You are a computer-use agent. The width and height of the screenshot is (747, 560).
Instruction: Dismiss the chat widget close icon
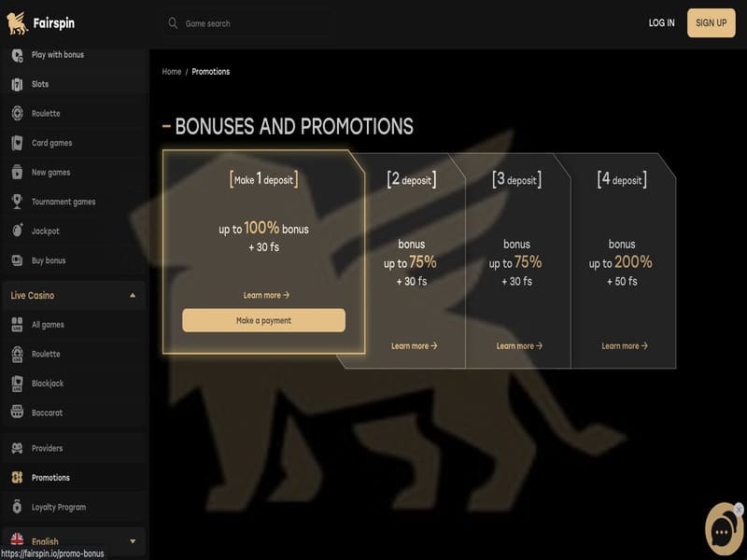click(739, 510)
